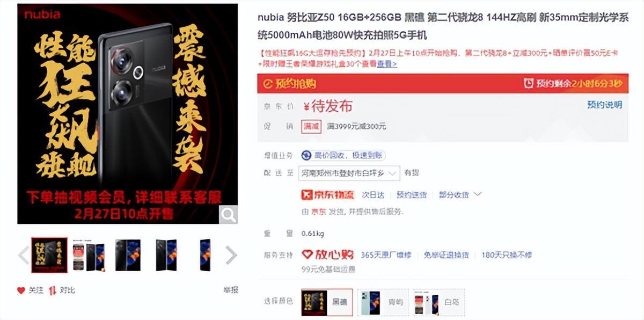Open the 预约说明 link
Viewport: 644px width, 320px height.
tap(605, 105)
